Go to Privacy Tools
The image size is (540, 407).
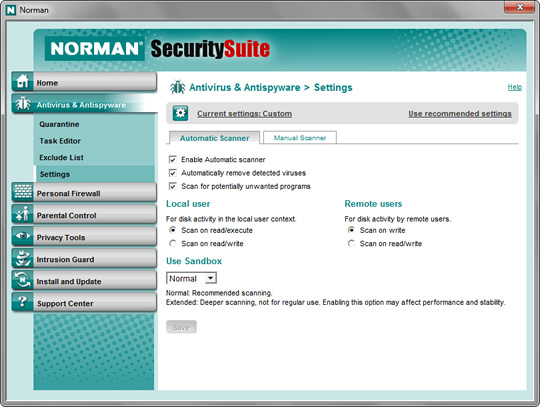(84, 237)
